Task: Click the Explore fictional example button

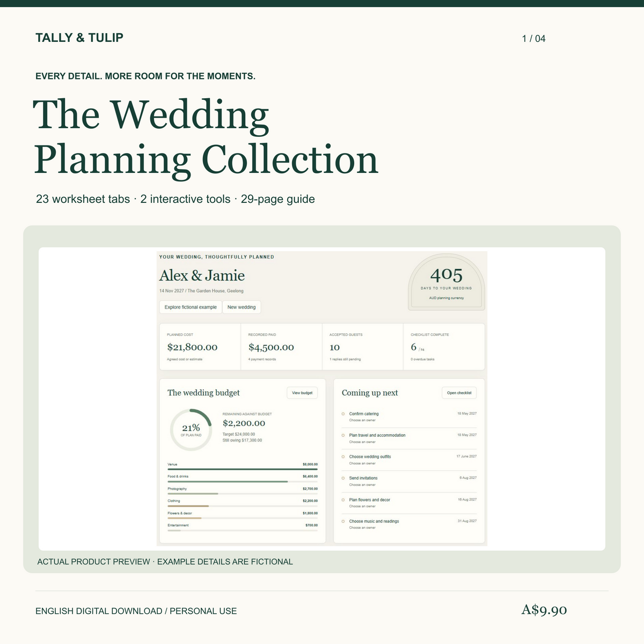Action: tap(191, 307)
